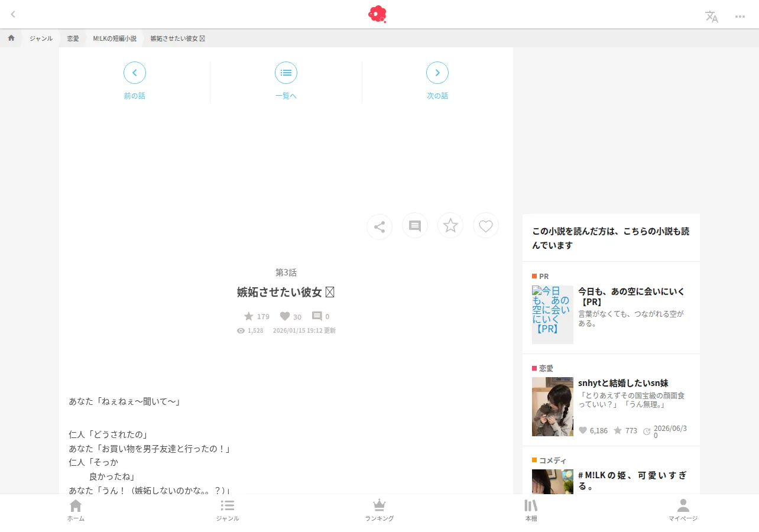Open episode list 一覧へ
Image resolution: width=759 pixels, height=532 pixels.
coord(286,81)
